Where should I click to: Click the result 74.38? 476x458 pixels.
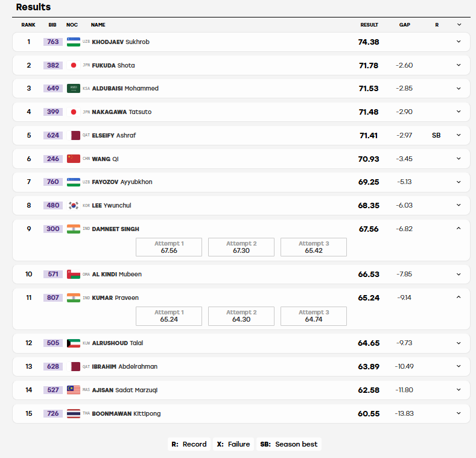click(369, 42)
